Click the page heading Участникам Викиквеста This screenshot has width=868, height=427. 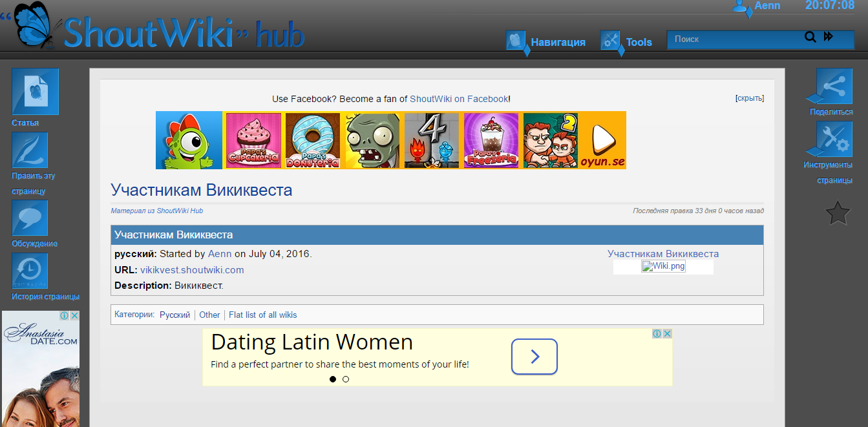(202, 190)
